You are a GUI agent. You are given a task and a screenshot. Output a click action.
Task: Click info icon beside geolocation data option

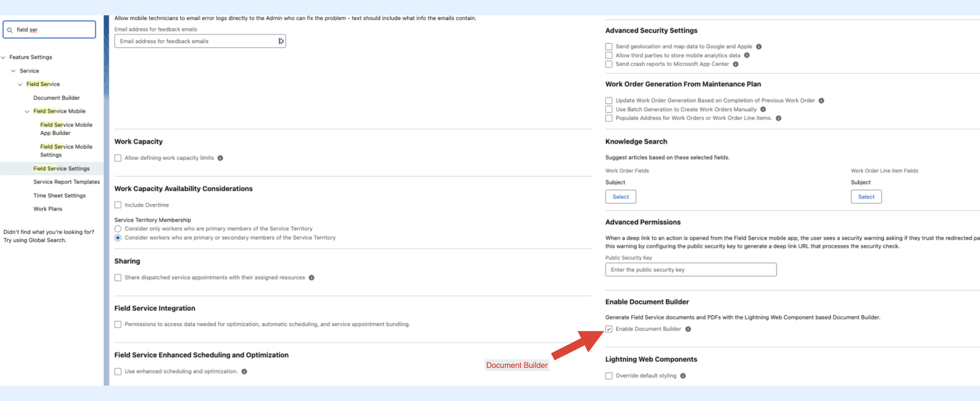click(759, 46)
